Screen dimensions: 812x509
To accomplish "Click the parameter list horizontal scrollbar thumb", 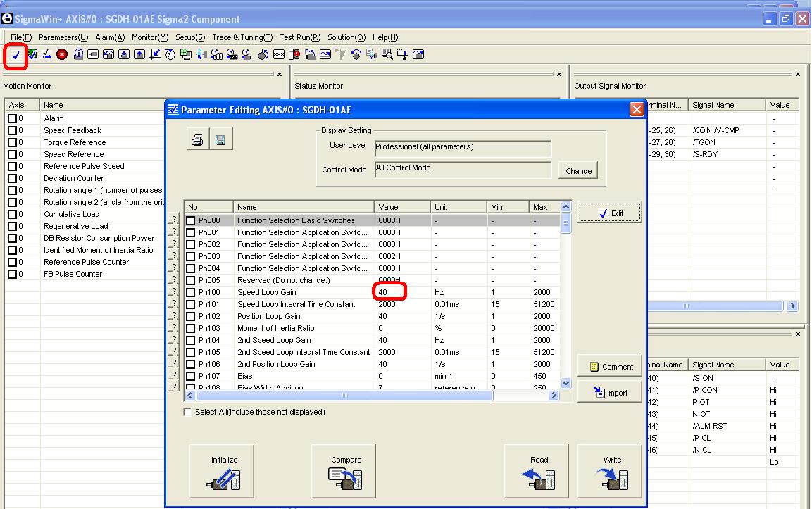I will 344,395.
